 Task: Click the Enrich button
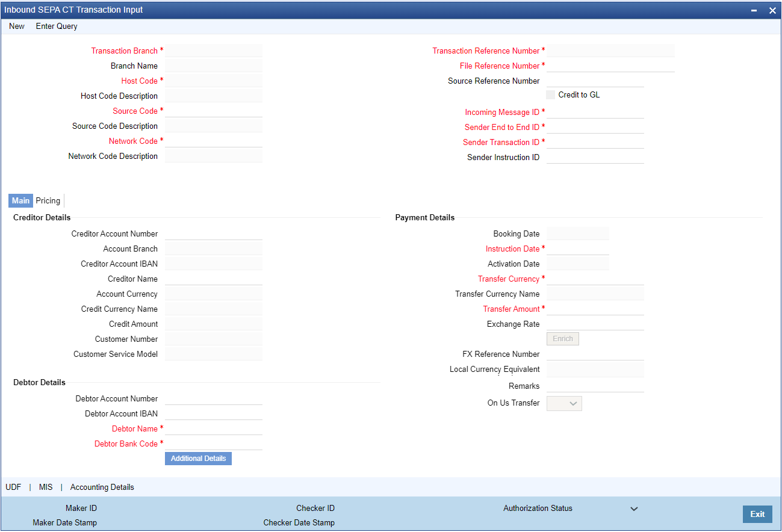(x=563, y=339)
